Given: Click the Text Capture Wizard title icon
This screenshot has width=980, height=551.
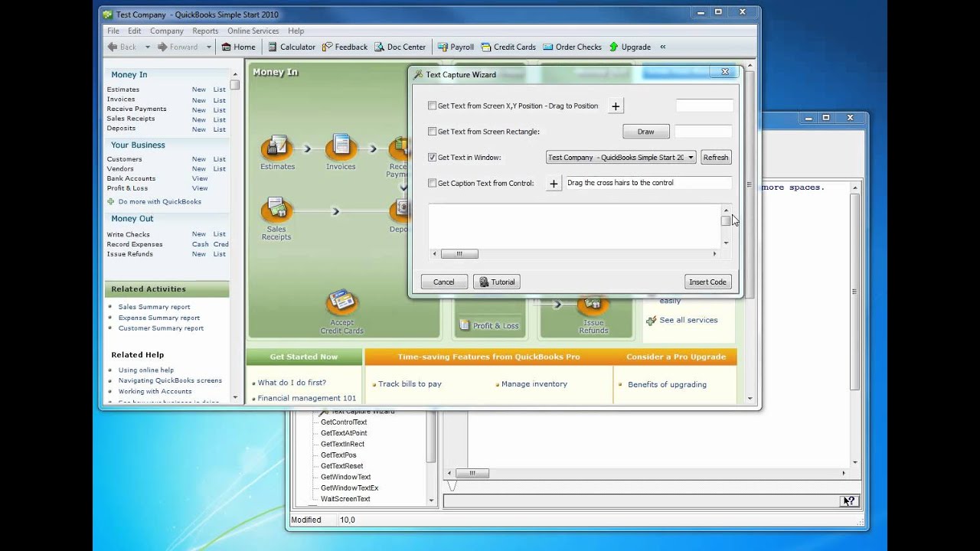Looking at the screenshot, I should 418,74.
